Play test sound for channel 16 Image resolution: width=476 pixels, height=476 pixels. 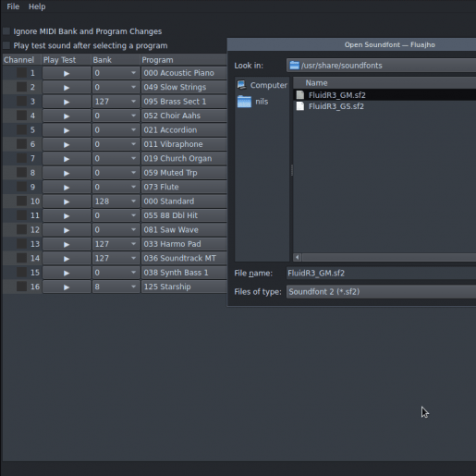click(67, 287)
